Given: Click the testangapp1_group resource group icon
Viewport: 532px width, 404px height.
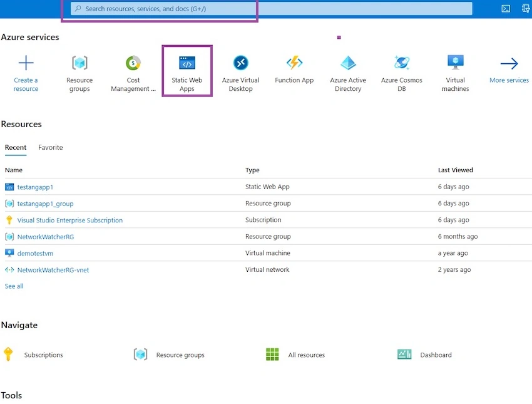Looking at the screenshot, I should [9, 204].
